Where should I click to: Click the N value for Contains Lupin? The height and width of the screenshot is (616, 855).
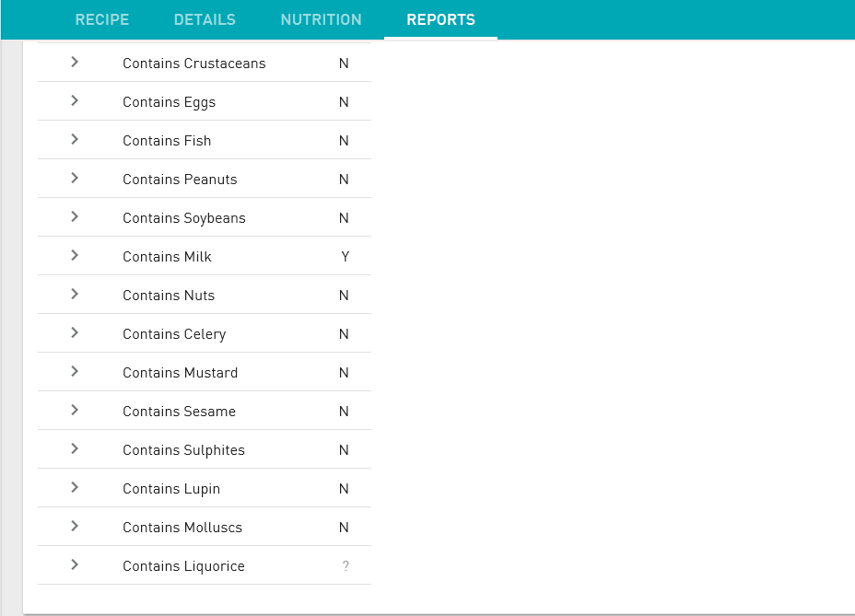344,488
